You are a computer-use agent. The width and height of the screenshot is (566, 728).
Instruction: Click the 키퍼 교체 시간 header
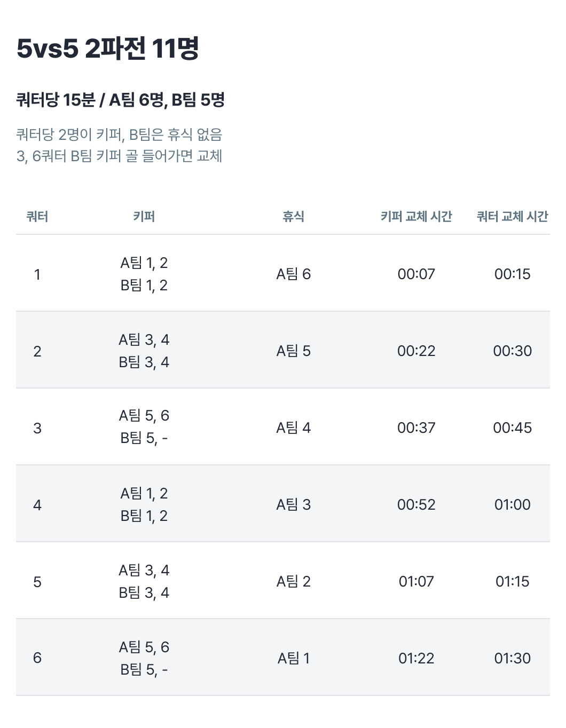pos(416,216)
